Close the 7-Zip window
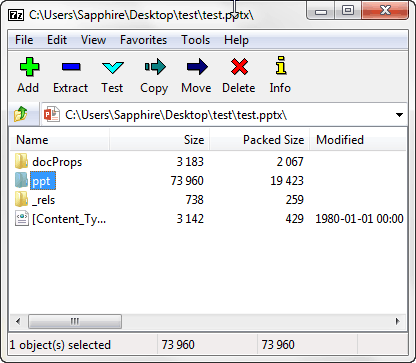The height and width of the screenshot is (363, 416). point(385,11)
